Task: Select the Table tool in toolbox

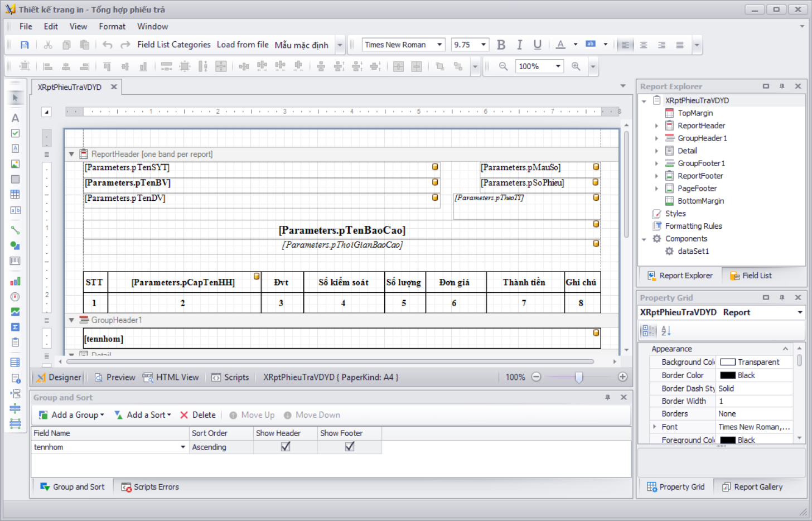Action: 15,195
